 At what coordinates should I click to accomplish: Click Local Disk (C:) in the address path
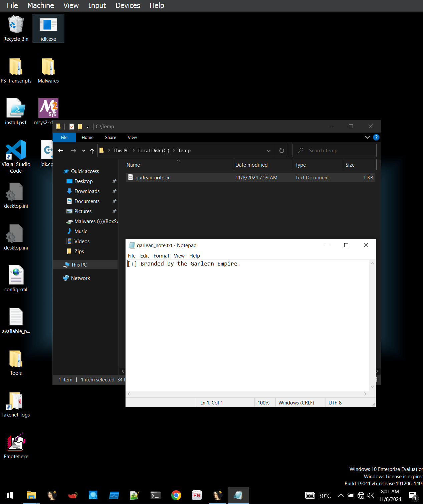(x=154, y=151)
